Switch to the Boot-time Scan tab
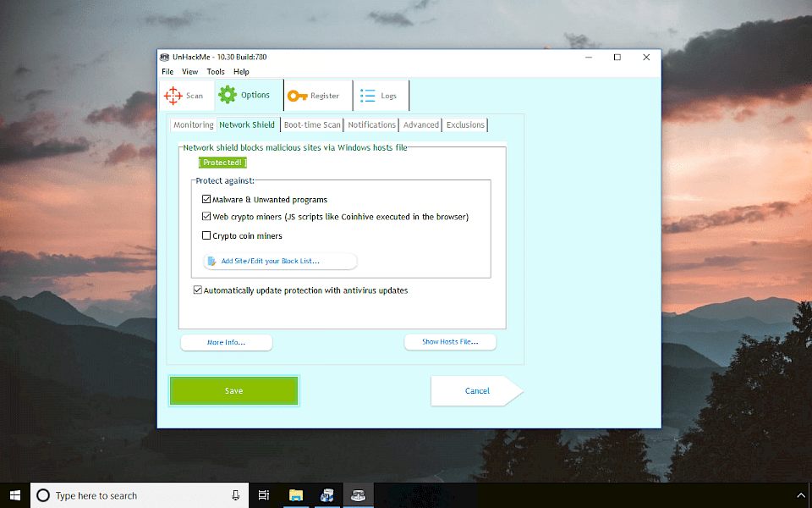The height and width of the screenshot is (508, 812). 312,125
